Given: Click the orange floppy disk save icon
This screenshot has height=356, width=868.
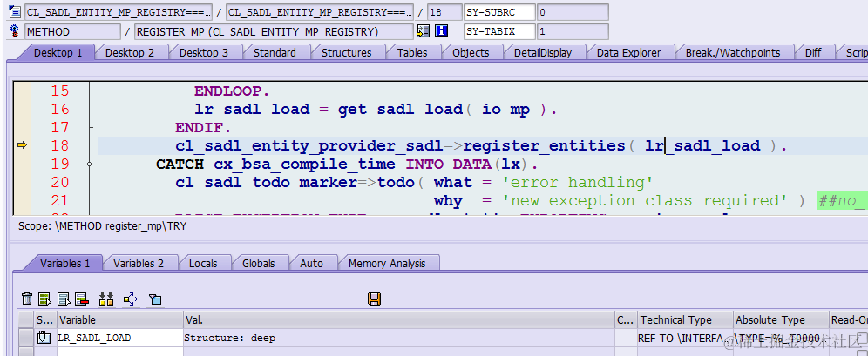Looking at the screenshot, I should pyautogui.click(x=374, y=299).
